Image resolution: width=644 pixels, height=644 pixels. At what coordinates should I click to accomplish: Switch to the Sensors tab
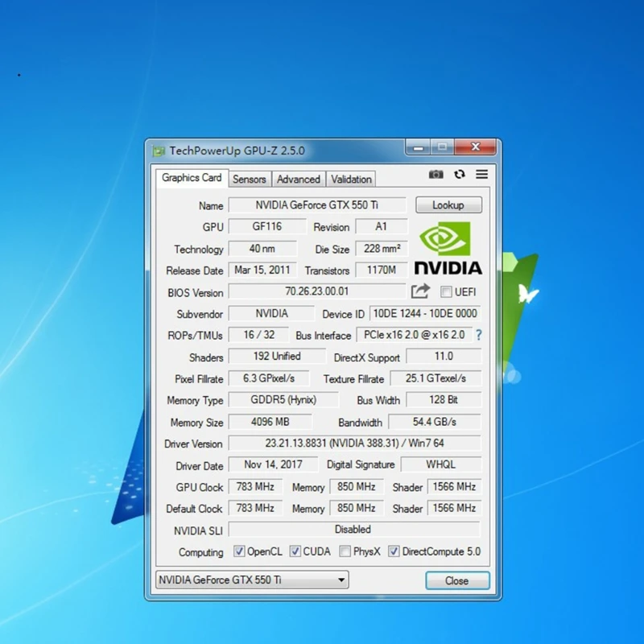(250, 180)
